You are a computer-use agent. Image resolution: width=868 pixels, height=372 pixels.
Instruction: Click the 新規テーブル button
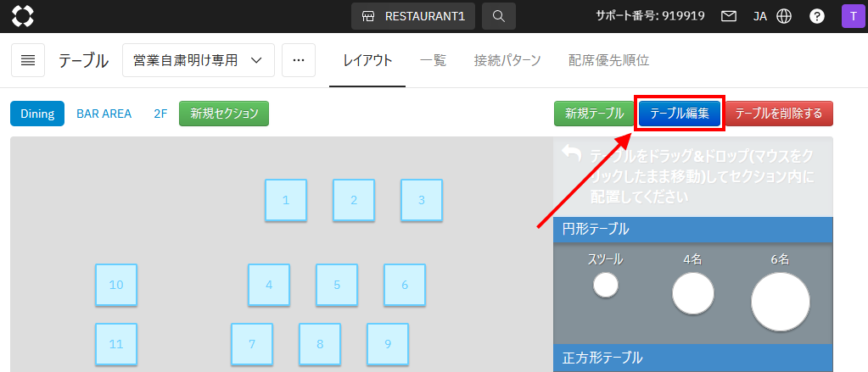pos(595,114)
